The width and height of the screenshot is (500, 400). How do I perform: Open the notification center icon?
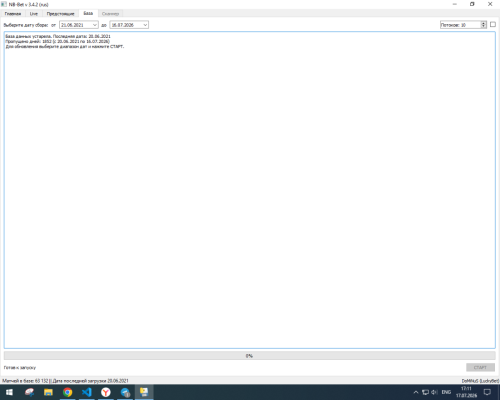coord(487,392)
